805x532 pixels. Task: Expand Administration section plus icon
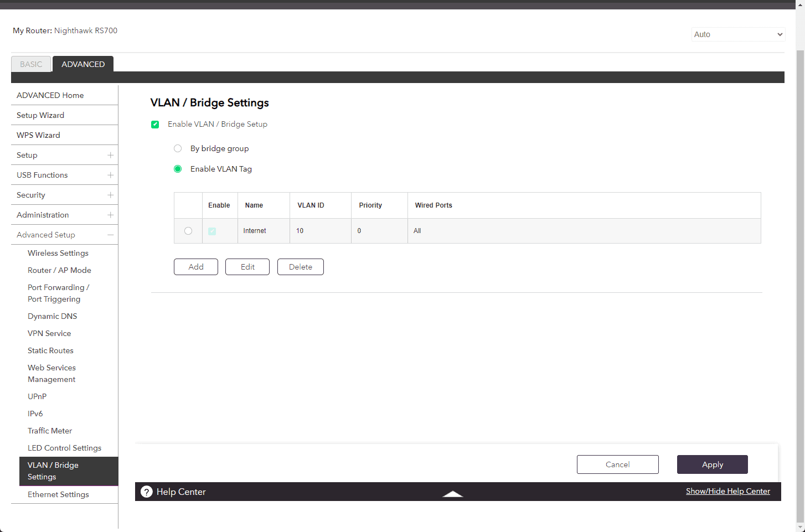coord(110,215)
